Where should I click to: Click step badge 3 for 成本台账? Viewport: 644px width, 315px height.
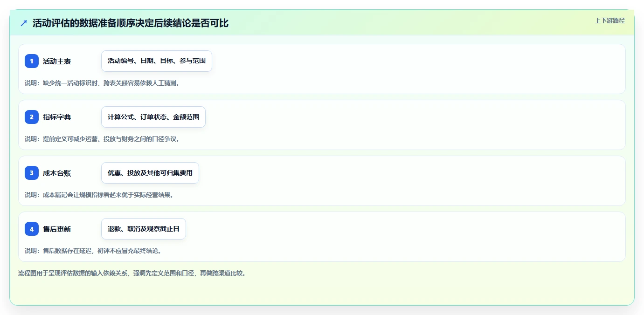click(x=32, y=173)
